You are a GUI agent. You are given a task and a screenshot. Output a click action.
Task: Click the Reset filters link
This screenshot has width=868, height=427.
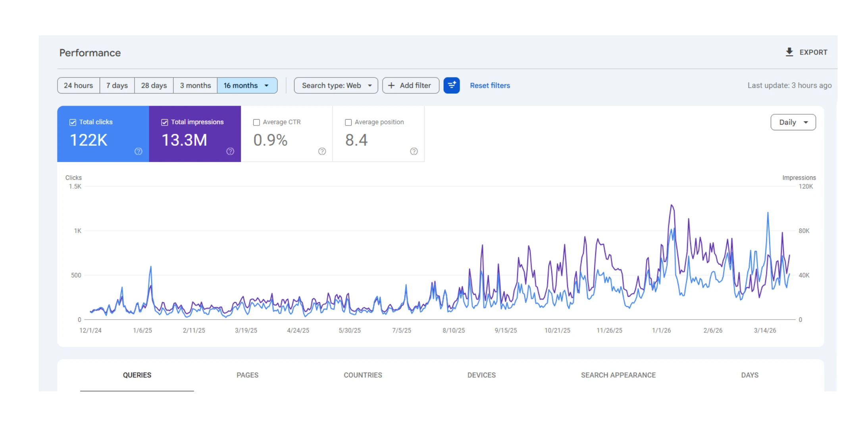point(490,85)
